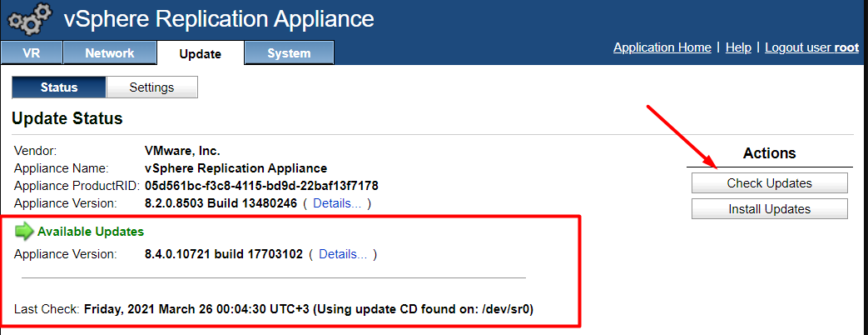
Task: Select the Update tab
Action: tap(200, 53)
